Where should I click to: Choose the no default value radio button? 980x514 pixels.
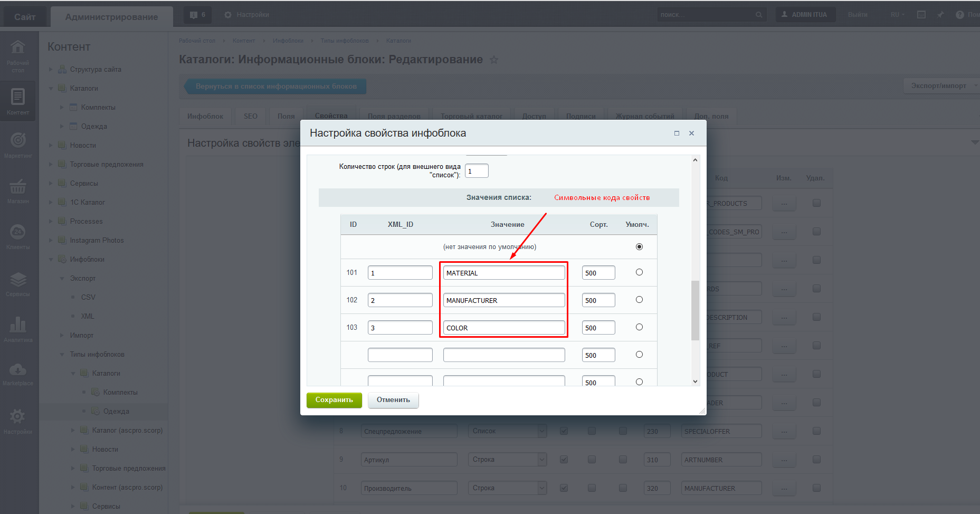(639, 247)
